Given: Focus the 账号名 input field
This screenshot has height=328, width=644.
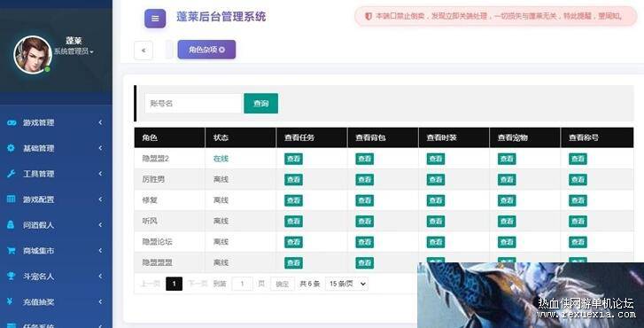Looking at the screenshot, I should (x=193, y=103).
